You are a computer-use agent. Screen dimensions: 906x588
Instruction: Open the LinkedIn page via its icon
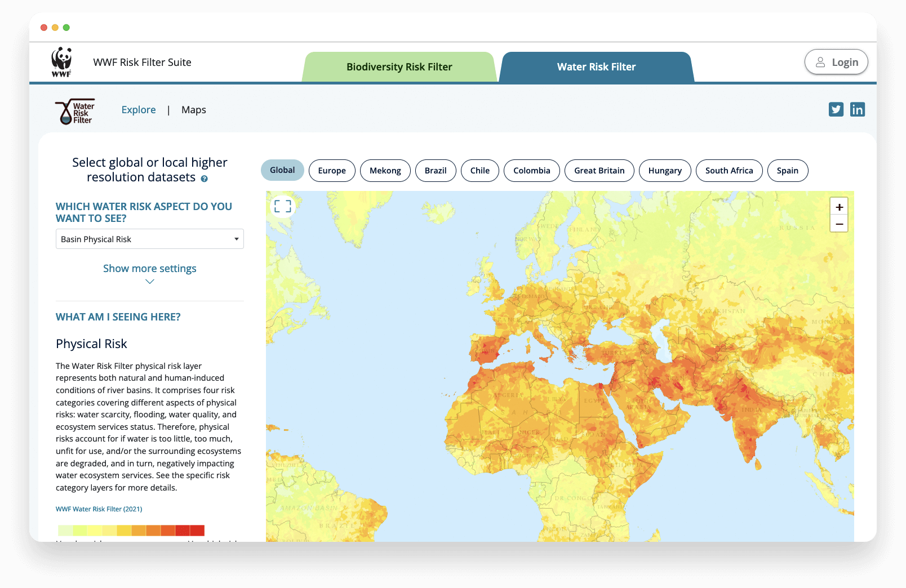857,109
